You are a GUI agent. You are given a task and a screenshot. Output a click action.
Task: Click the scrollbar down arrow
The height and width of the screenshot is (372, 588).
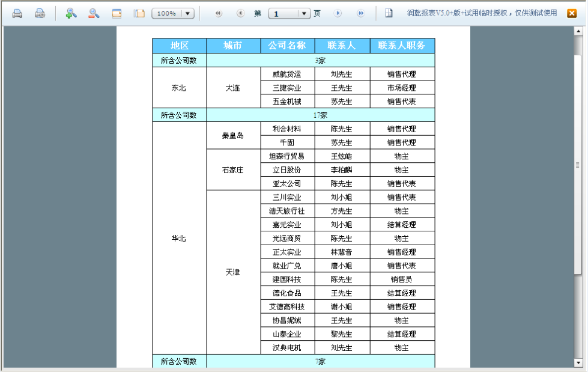click(x=578, y=362)
